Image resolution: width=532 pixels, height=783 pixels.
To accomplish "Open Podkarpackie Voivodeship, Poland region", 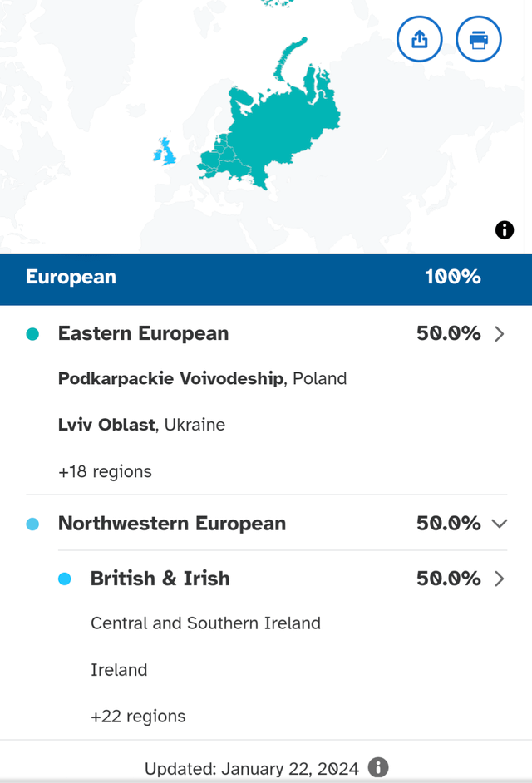I will 202,379.
